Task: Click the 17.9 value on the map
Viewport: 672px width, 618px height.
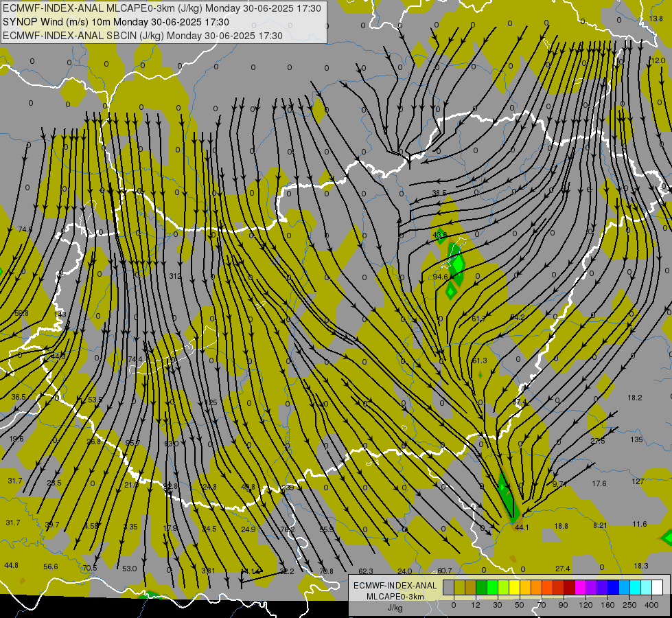Action: [170, 528]
